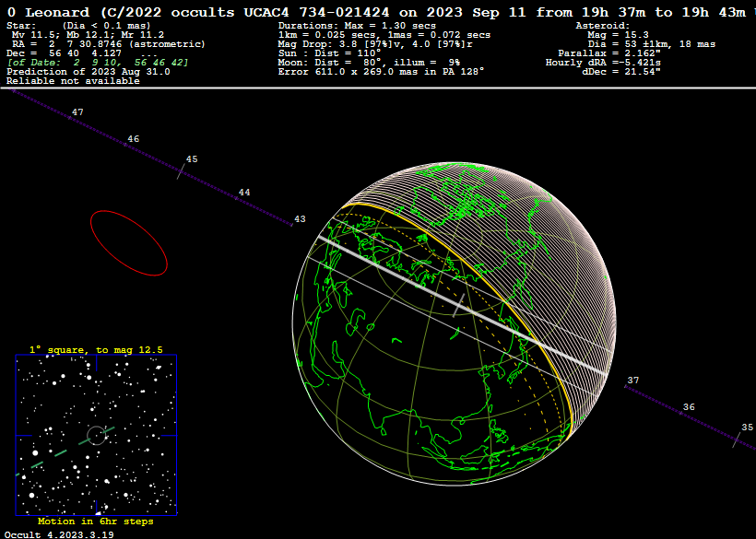
Task: Click the time marker labeled 45
Action: click(x=192, y=159)
